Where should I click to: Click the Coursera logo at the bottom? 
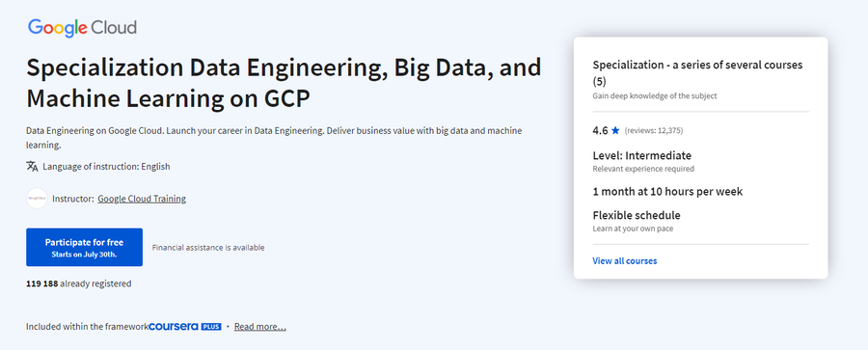(x=174, y=327)
